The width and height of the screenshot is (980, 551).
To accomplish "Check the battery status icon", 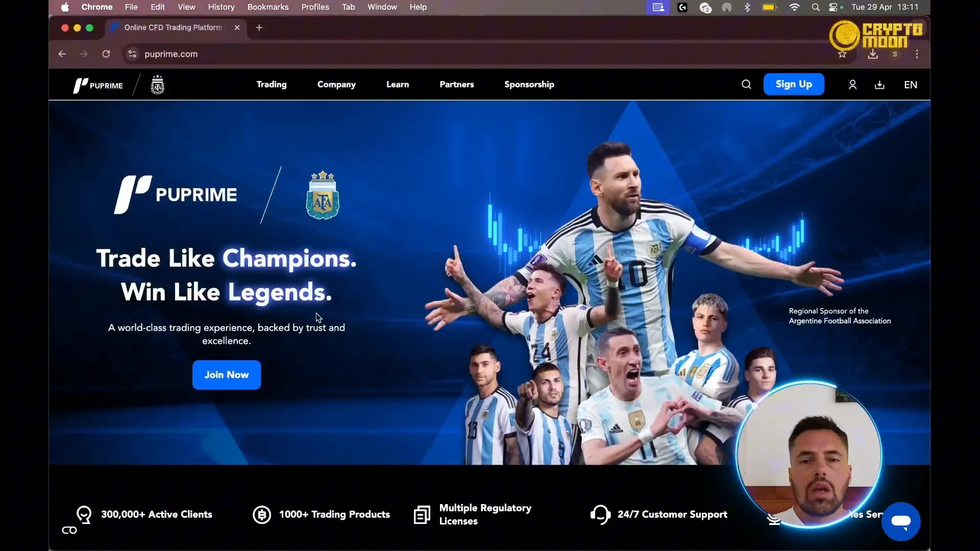I will (769, 7).
